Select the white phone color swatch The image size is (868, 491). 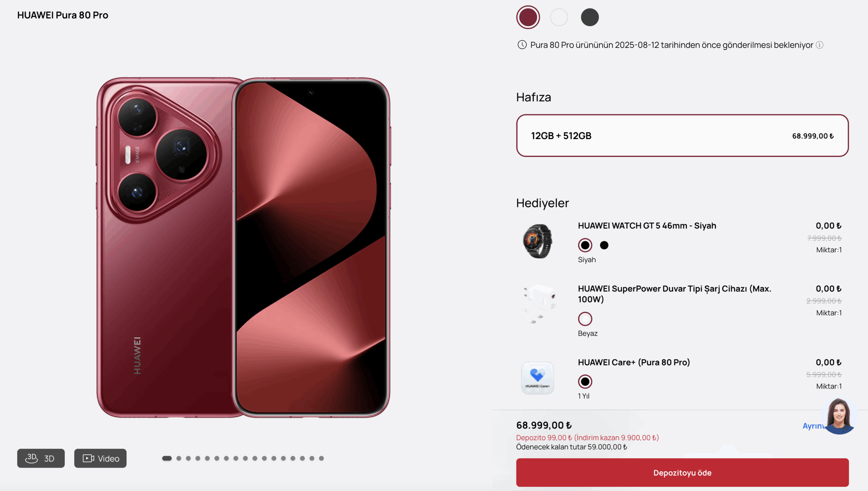(x=559, y=17)
